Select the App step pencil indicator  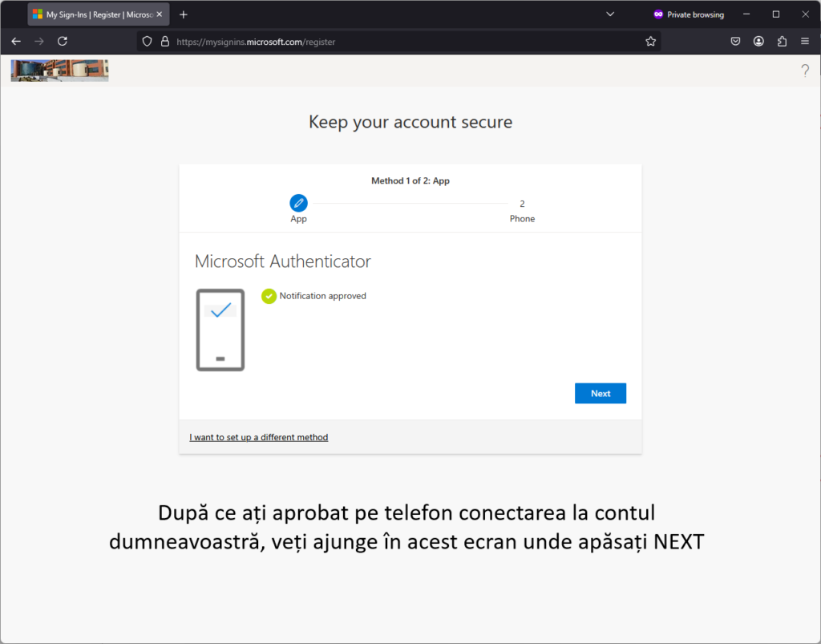298,203
